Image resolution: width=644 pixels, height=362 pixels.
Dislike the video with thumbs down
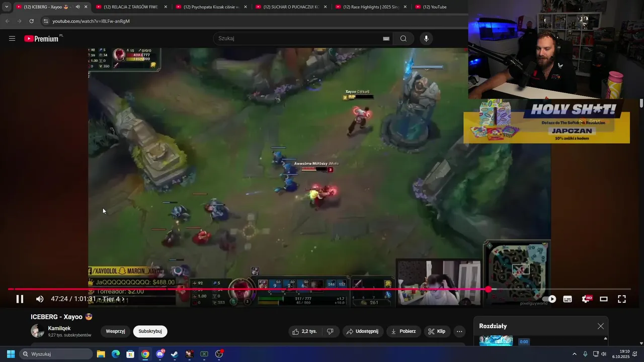click(330, 331)
